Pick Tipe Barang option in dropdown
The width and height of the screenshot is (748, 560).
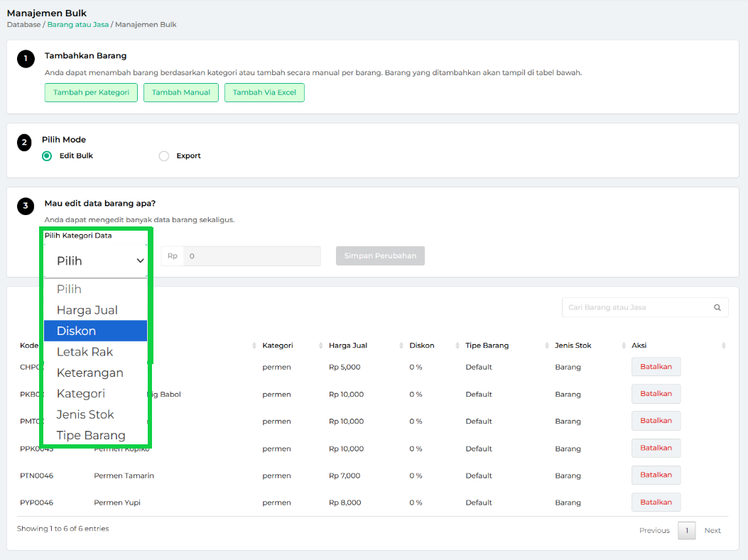95,435
